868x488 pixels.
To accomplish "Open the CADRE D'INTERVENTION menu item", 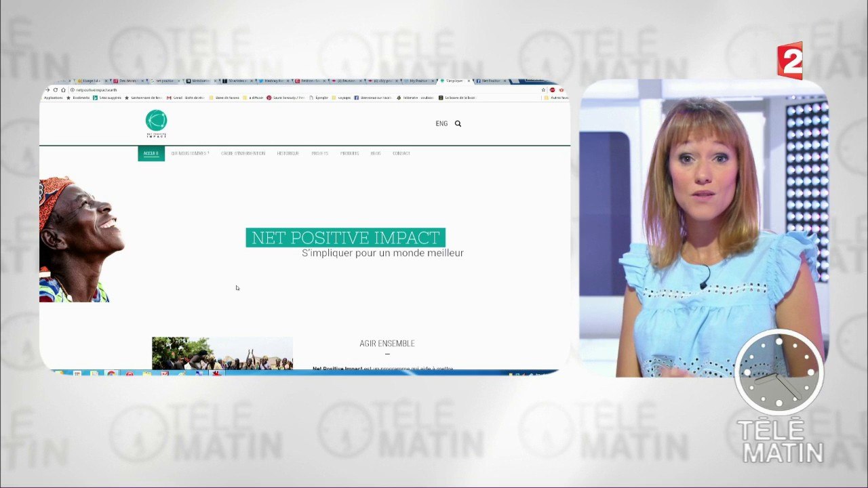I will click(243, 153).
